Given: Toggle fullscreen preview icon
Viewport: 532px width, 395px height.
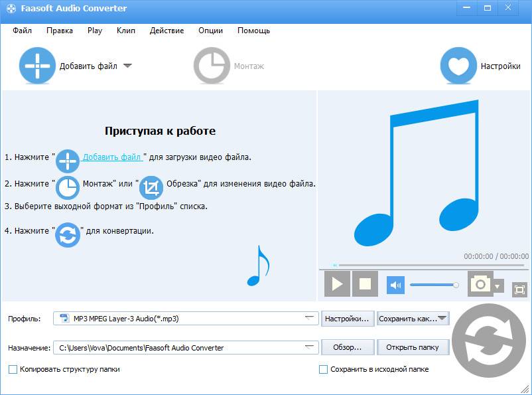Looking at the screenshot, I should tap(519, 289).
